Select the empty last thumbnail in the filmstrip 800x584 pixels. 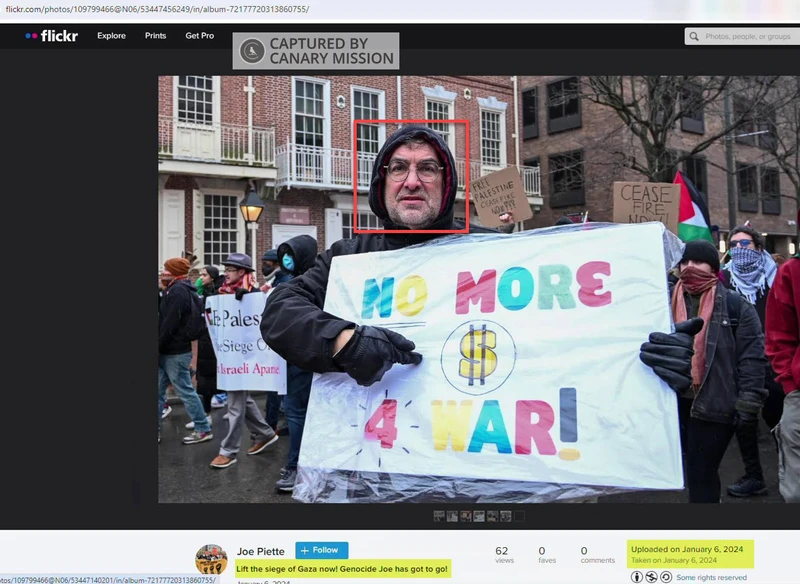click(x=519, y=516)
